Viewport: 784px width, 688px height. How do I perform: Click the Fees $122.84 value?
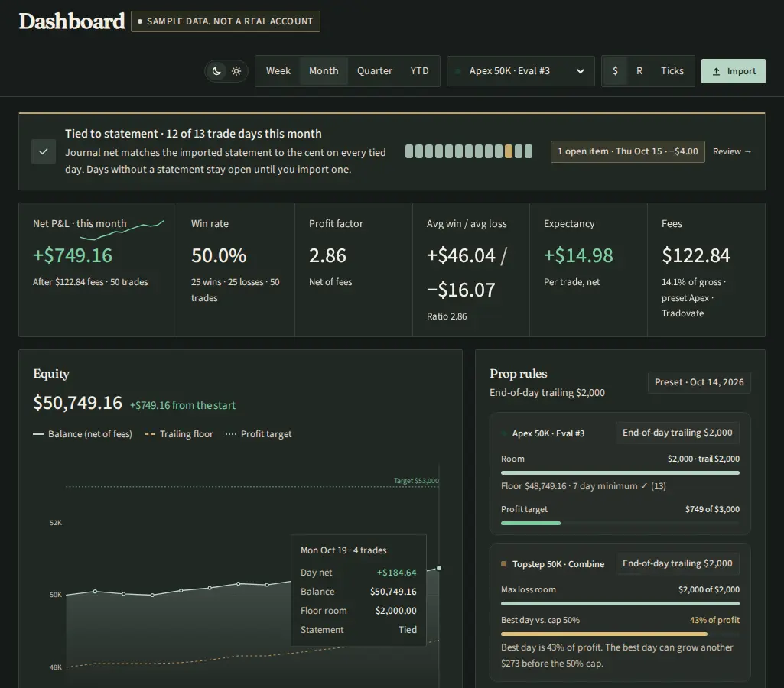pyautogui.click(x=696, y=255)
